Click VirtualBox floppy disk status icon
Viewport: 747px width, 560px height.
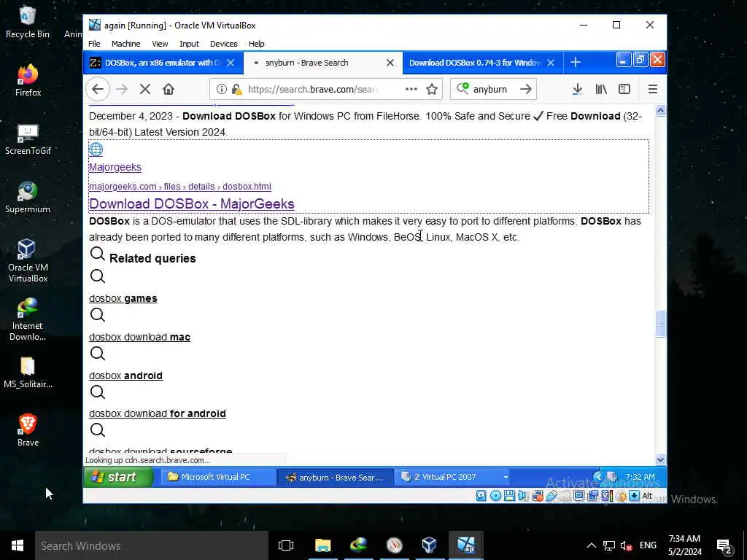[509, 496]
